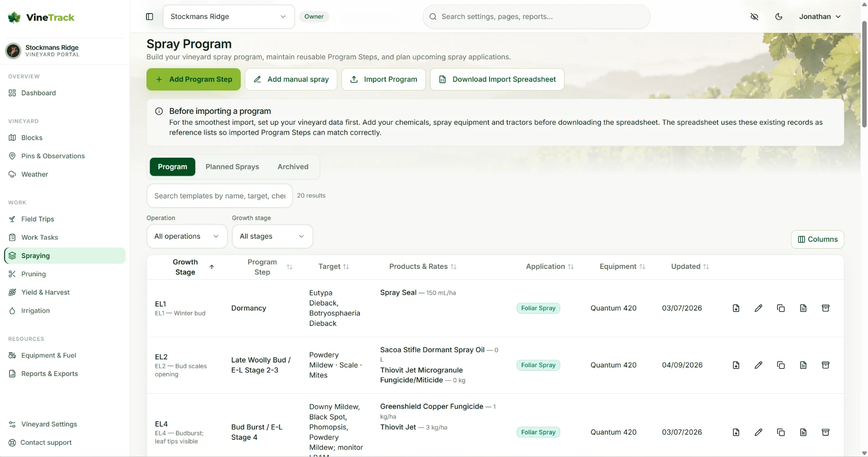The height and width of the screenshot is (457, 868).
Task: Click the search templates input field
Action: pos(220,196)
